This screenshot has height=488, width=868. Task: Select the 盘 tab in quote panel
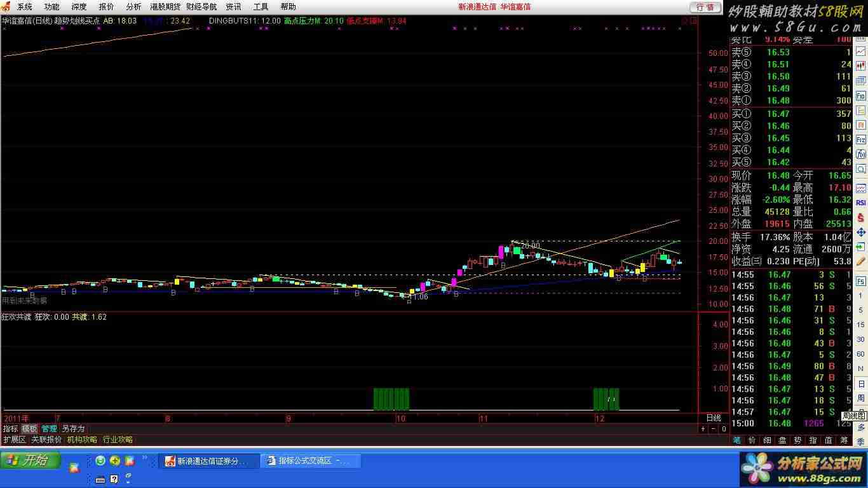[783, 440]
